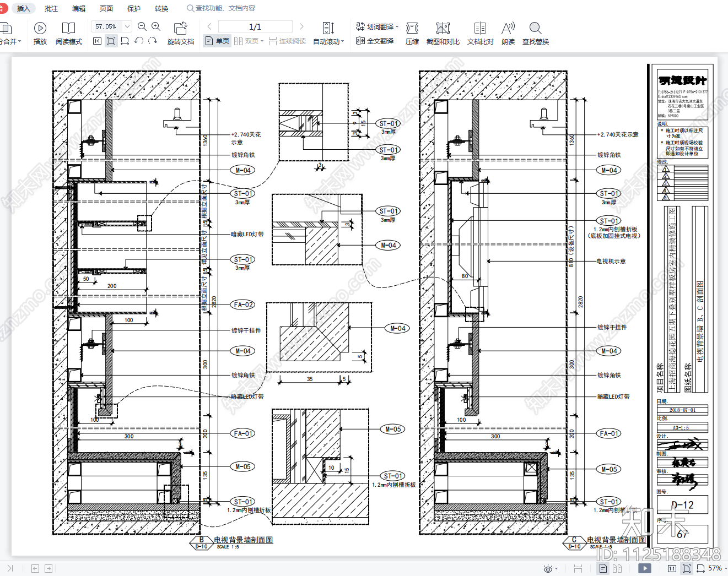Toggle status bar double page layout
Image resolution: width=728 pixels, height=576 pixels.
617,568
